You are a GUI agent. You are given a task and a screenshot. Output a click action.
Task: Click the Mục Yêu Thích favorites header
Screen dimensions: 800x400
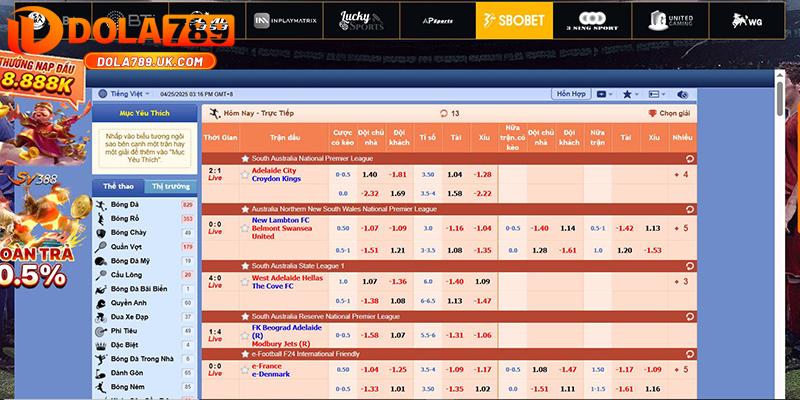click(144, 113)
